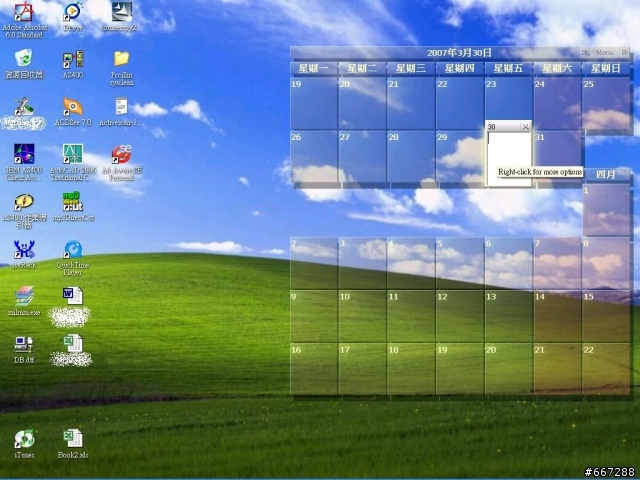Click the 2007年3月30日 calendar title
Image resolution: width=640 pixels, height=480 pixels.
[459, 53]
